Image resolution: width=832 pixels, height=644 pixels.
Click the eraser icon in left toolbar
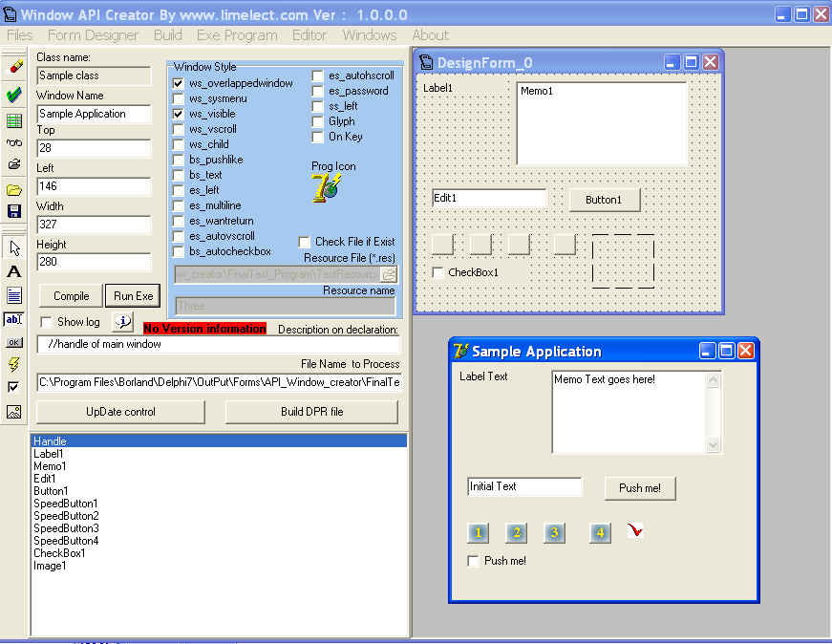pos(14,68)
